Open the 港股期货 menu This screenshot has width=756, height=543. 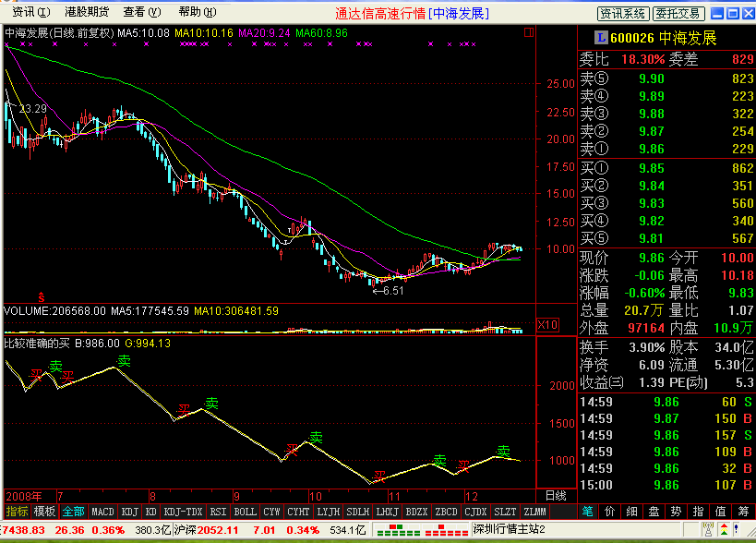(x=87, y=12)
